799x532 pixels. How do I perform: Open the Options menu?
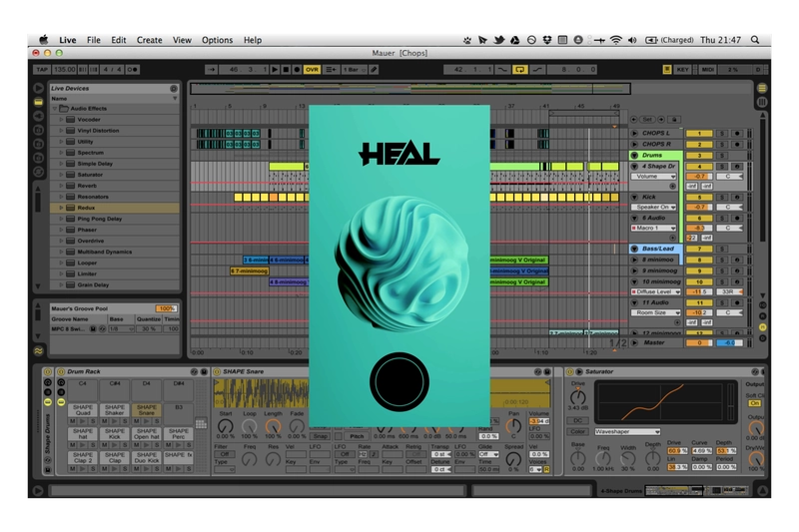click(217, 40)
